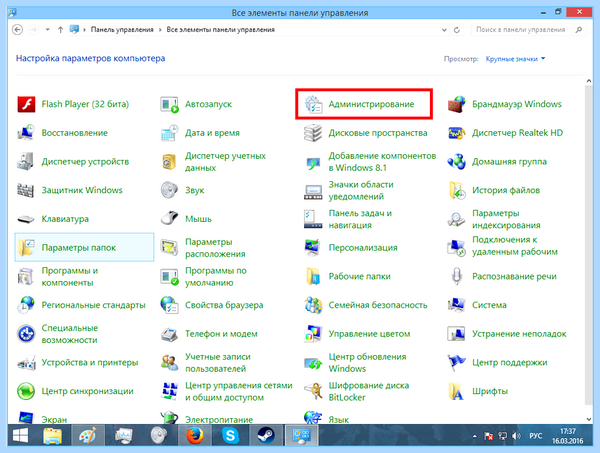
Task: Click the Клавиатура icon
Action: pos(26,219)
